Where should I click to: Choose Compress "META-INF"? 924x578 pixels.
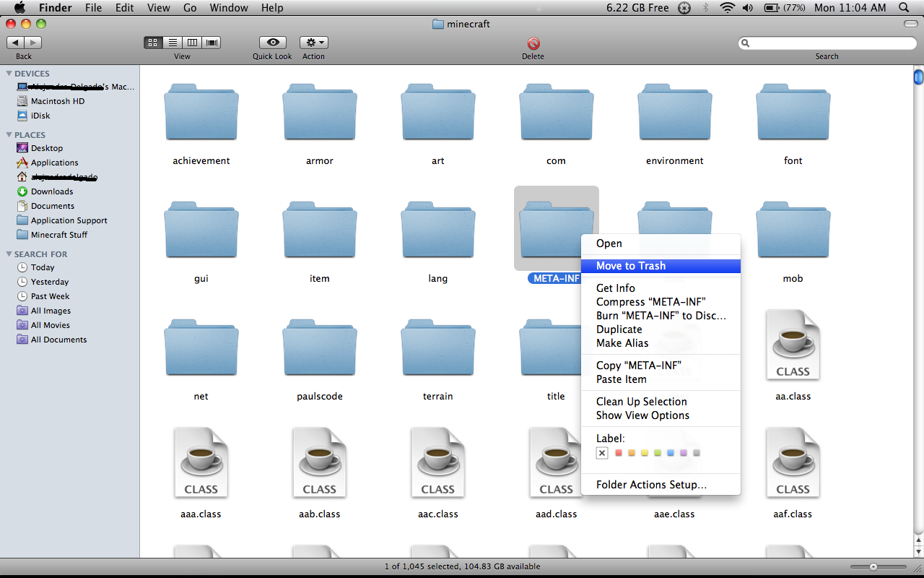tap(661, 302)
